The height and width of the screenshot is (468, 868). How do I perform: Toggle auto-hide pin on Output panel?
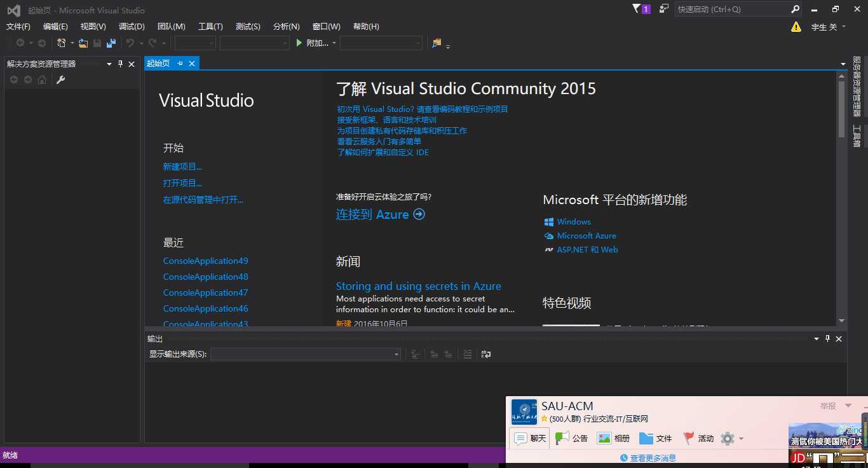tap(827, 339)
